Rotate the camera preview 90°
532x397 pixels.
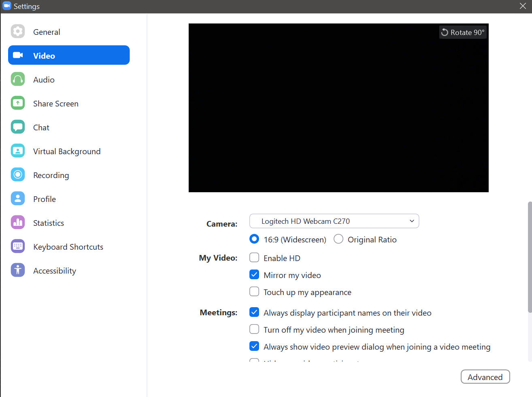[x=463, y=32]
